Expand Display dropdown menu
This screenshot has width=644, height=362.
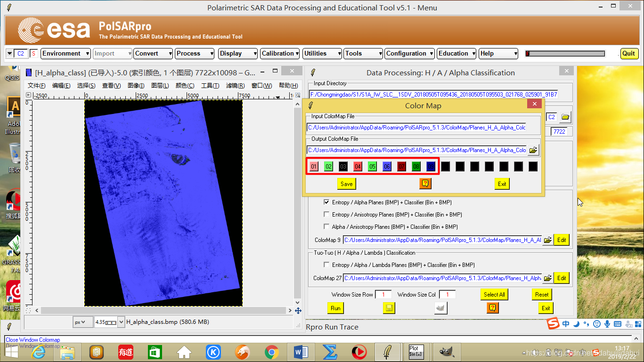click(x=238, y=54)
